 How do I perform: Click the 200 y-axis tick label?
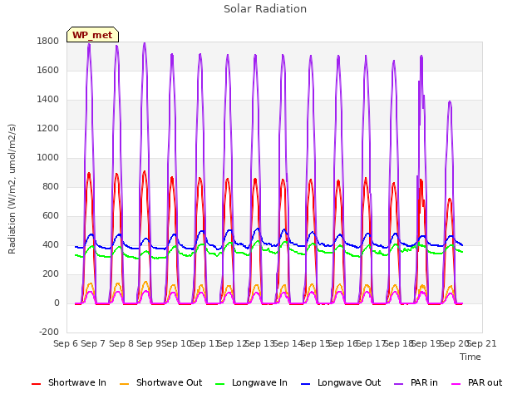tap(51, 273)
